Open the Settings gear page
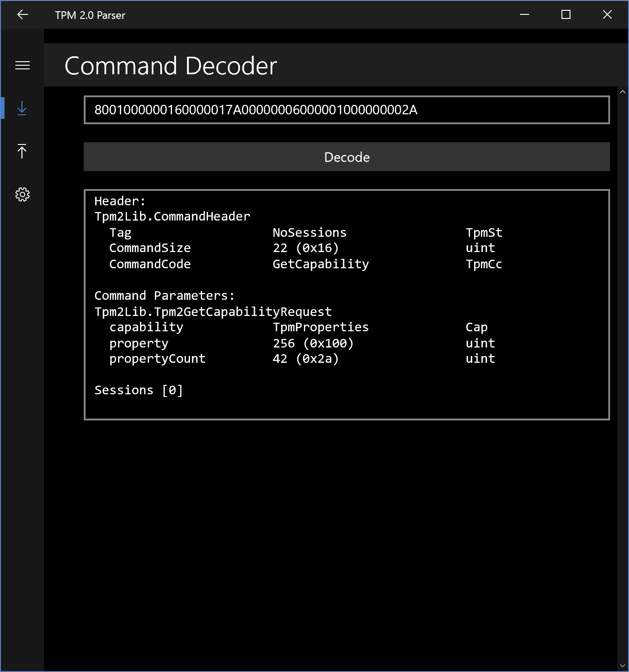The image size is (629, 672). click(22, 194)
